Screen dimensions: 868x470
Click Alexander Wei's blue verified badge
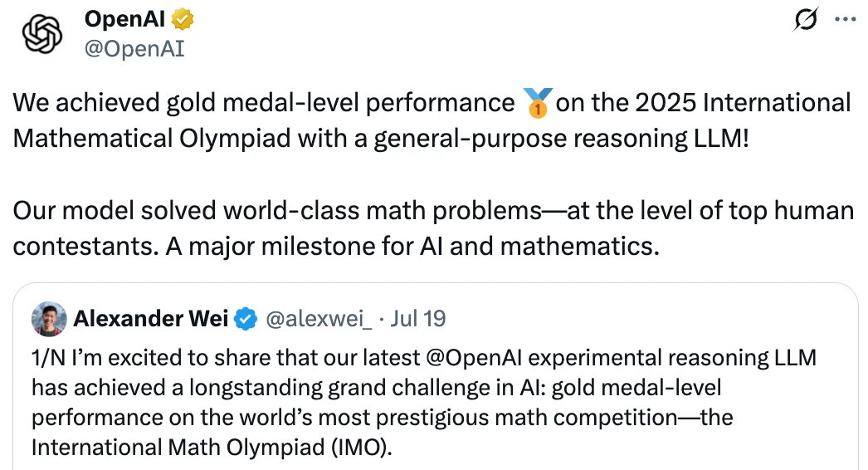point(246,318)
